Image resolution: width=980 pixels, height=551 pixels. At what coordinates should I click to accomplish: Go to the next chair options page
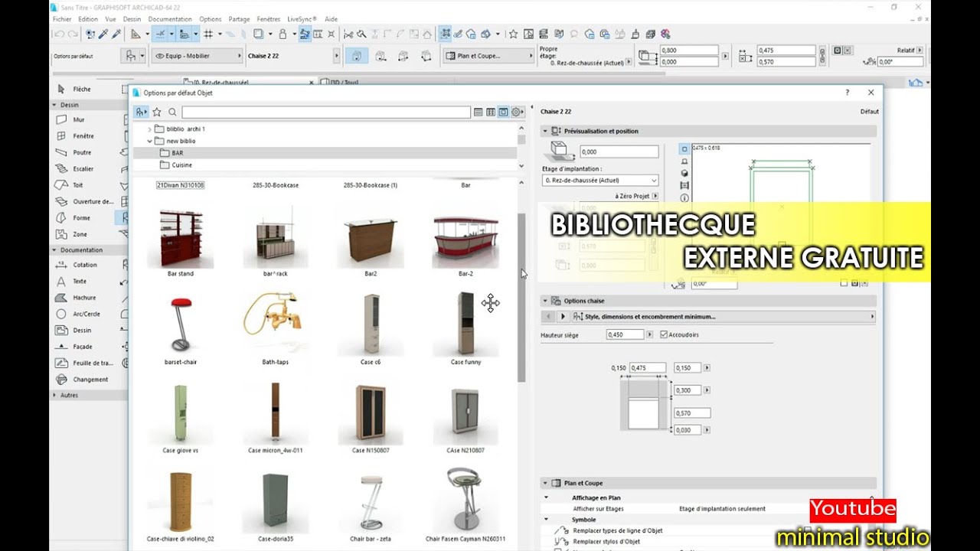point(563,316)
